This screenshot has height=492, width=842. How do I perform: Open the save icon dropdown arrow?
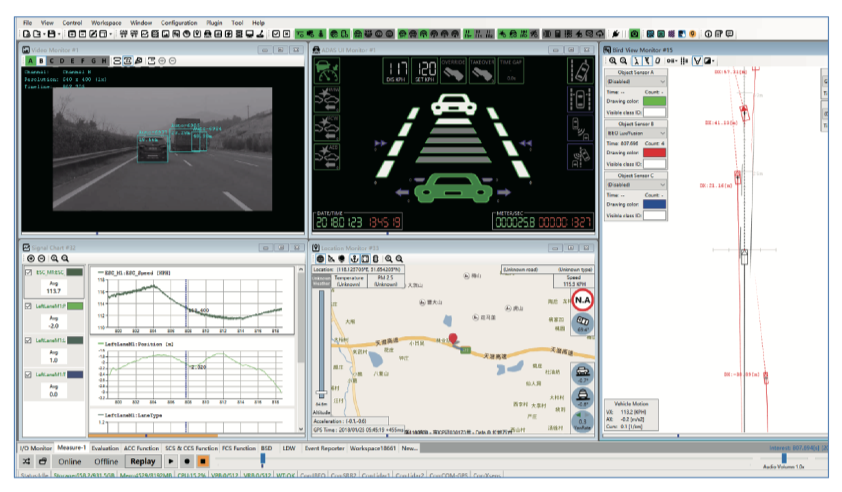59,34
